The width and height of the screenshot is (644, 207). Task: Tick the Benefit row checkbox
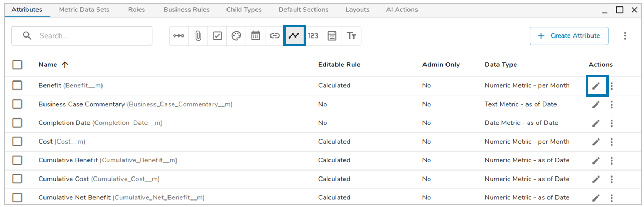pos(17,85)
